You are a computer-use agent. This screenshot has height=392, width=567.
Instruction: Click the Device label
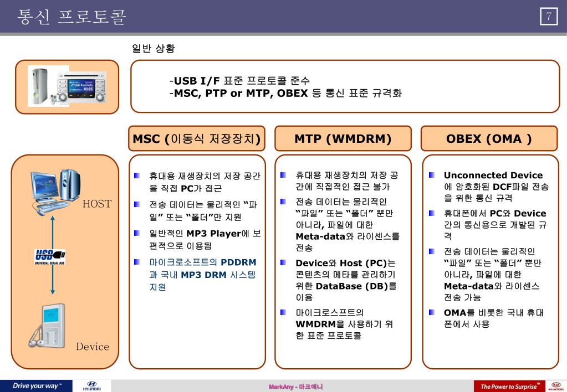pos(93,347)
